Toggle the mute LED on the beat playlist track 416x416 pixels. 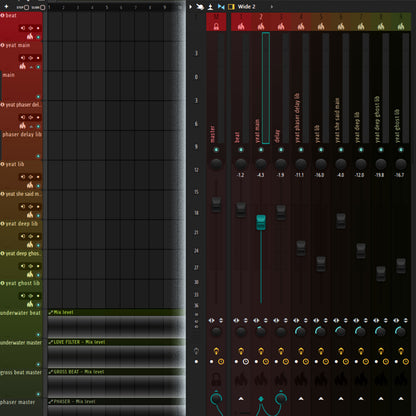point(38,37)
